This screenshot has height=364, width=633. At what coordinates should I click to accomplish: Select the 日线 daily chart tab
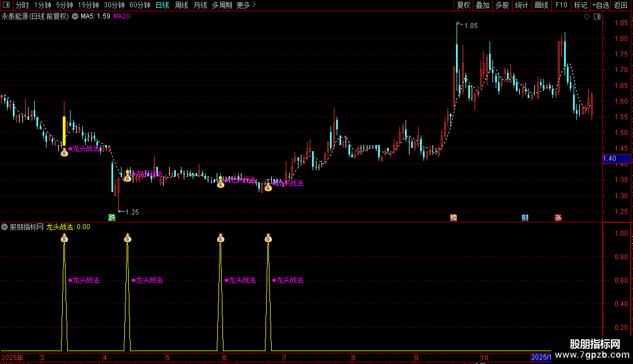pyautogui.click(x=162, y=5)
